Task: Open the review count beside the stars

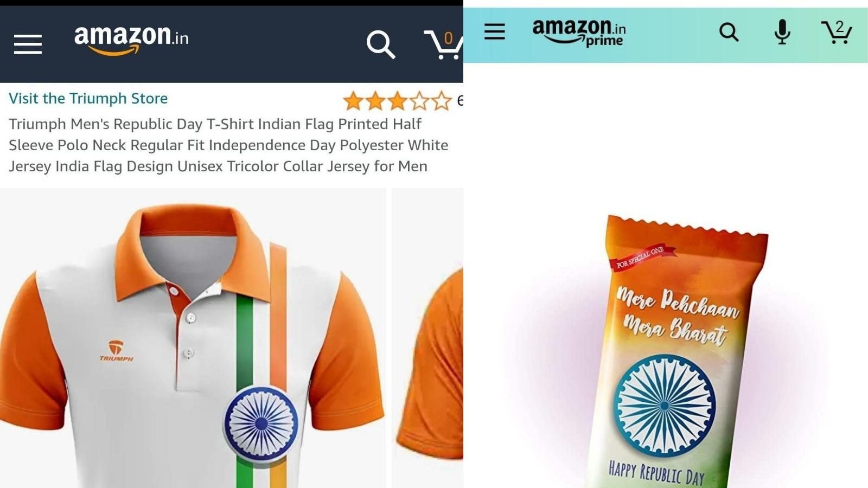Action: 460,100
